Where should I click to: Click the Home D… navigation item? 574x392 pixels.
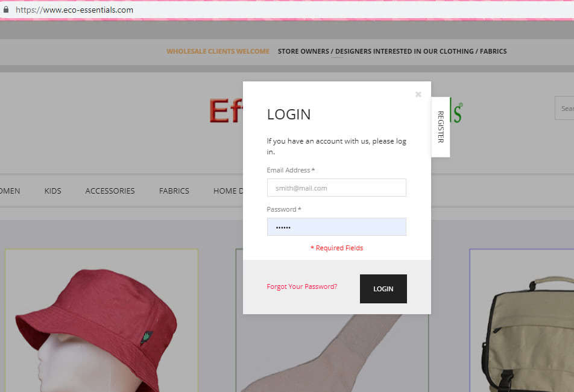tap(227, 191)
